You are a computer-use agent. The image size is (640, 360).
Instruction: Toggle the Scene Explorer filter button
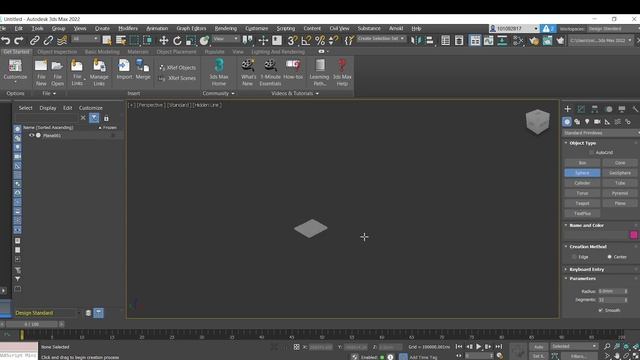tap(94, 118)
